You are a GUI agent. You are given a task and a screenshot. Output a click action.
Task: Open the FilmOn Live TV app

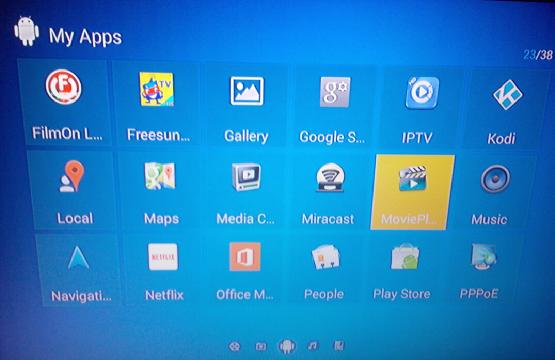point(65,103)
